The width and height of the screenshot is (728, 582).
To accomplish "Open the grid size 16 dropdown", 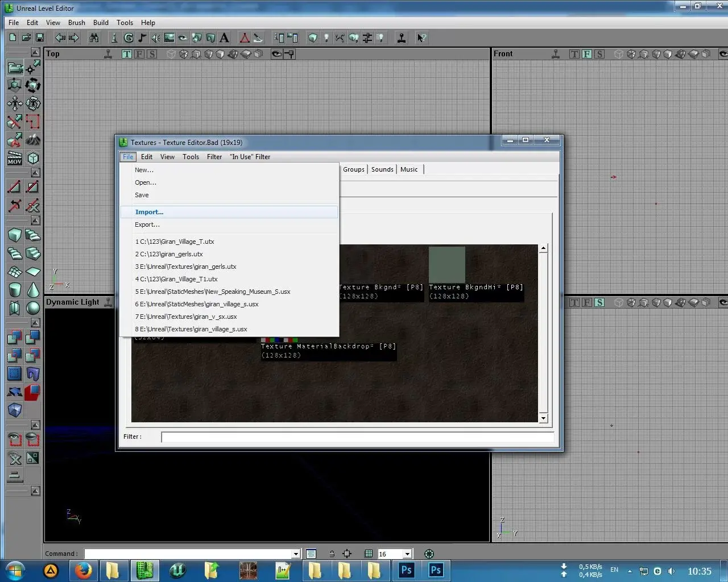I will click(x=407, y=554).
